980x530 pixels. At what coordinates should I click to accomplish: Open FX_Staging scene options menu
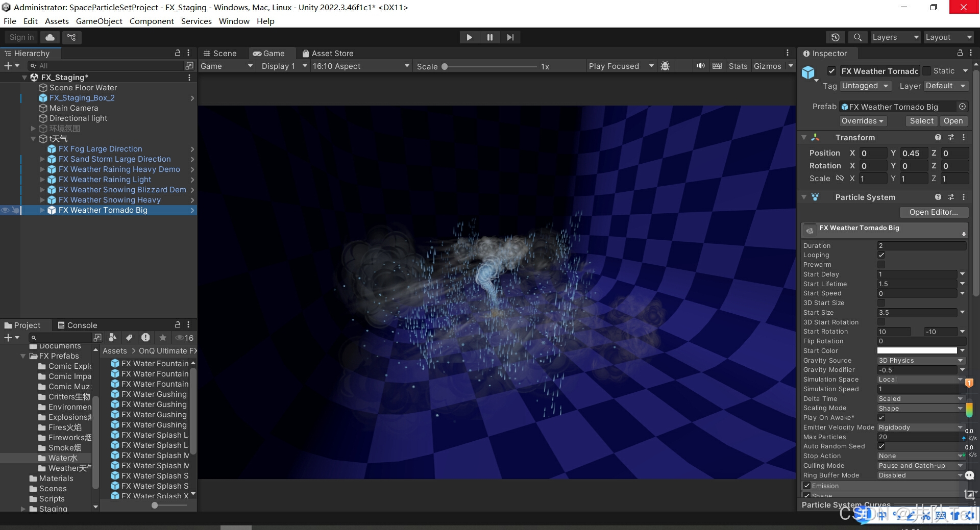pyautogui.click(x=189, y=78)
